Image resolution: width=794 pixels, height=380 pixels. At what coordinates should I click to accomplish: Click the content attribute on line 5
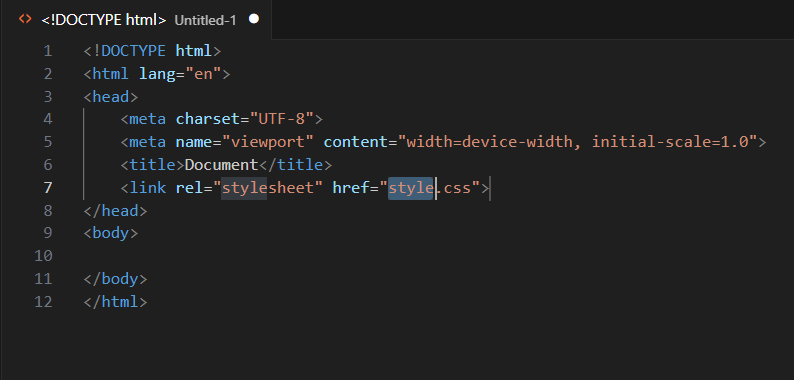(355, 142)
